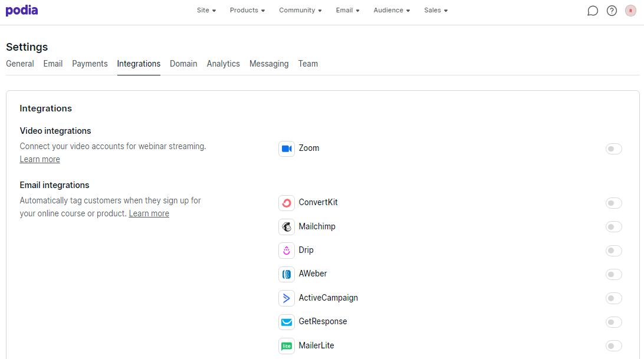Screen dimensions: 644x359
Task: Open the help question mark icon
Action: [x=612, y=10]
